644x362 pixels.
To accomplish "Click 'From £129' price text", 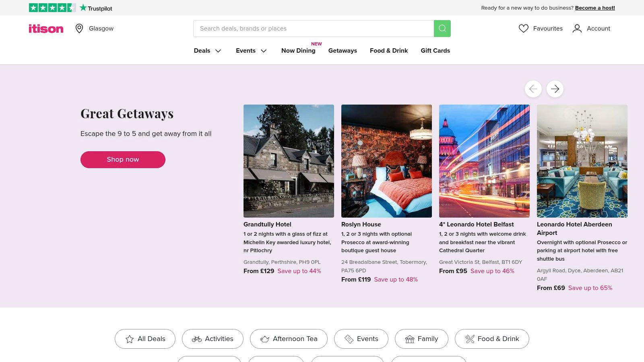I will 259,271.
